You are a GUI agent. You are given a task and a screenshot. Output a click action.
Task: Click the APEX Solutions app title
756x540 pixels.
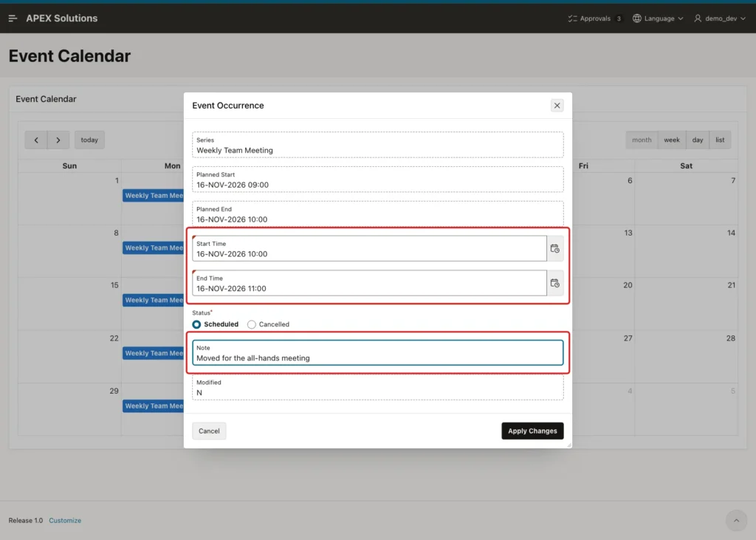point(62,18)
